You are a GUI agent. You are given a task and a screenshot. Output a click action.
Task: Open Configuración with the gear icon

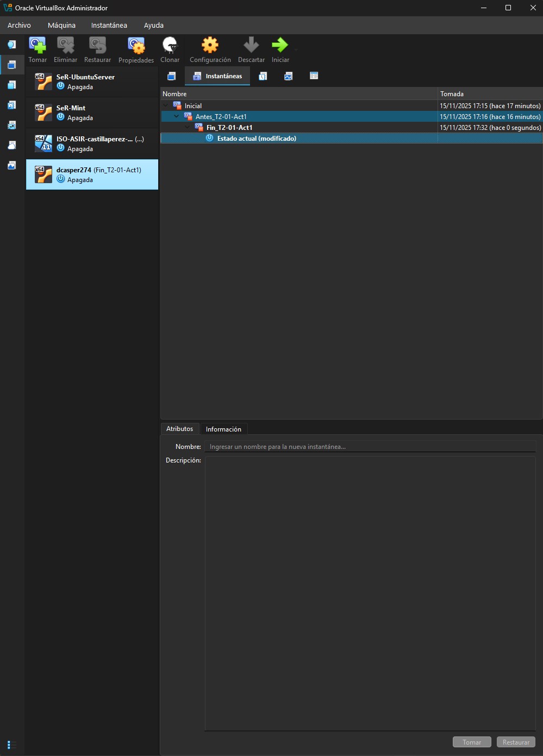click(210, 46)
